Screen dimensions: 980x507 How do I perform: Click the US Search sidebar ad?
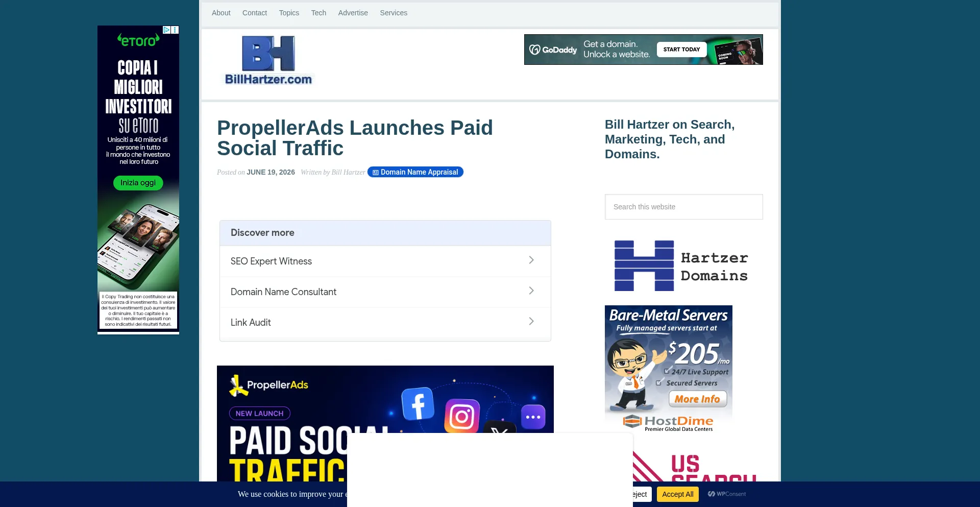694,467
